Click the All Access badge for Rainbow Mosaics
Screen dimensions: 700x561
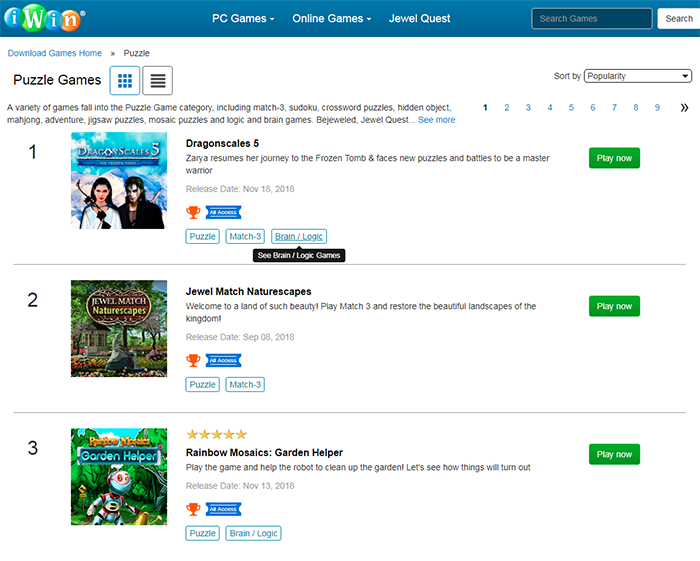click(223, 509)
